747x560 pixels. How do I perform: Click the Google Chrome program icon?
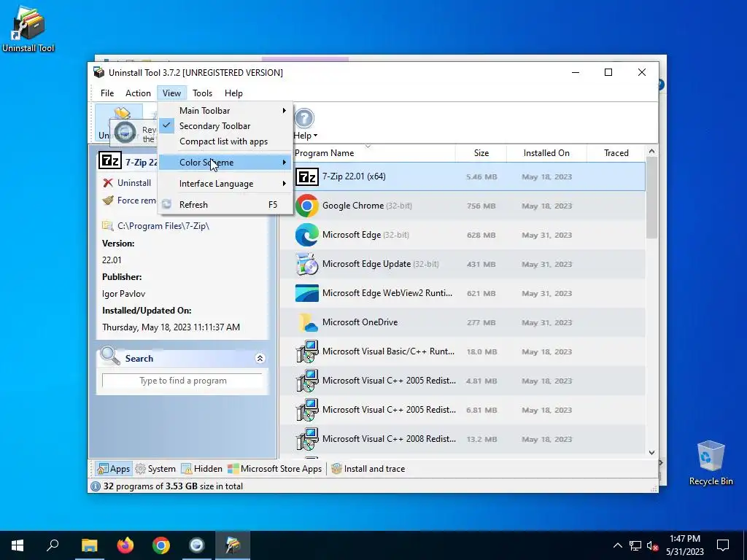coord(307,206)
